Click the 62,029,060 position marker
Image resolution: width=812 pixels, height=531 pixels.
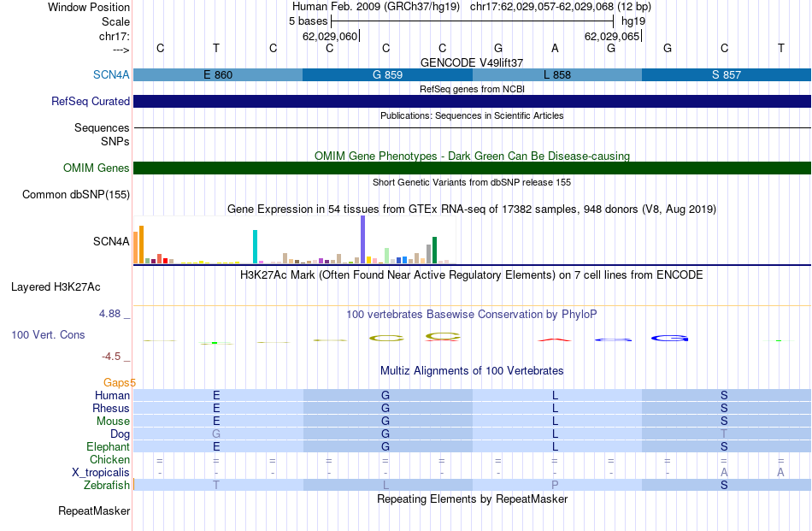point(330,36)
